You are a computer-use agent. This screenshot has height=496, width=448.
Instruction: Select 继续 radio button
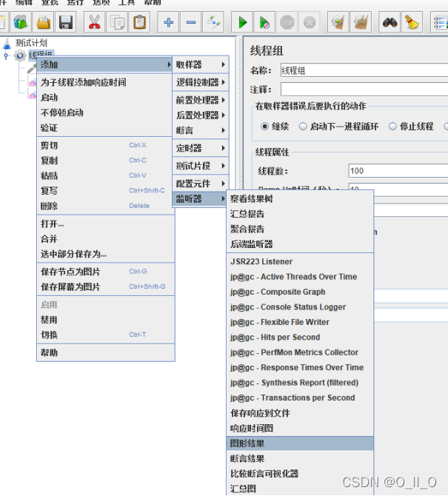[x=264, y=127]
